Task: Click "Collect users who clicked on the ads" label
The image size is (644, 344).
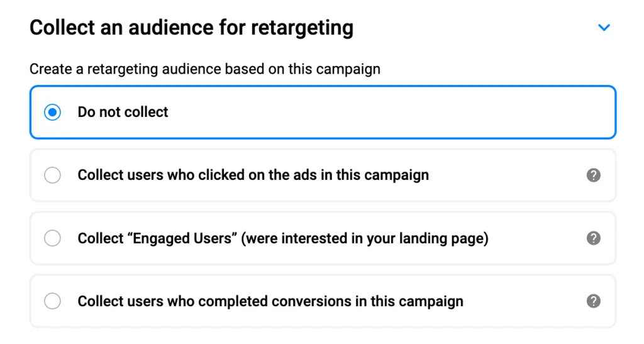Action: pyautogui.click(x=253, y=175)
